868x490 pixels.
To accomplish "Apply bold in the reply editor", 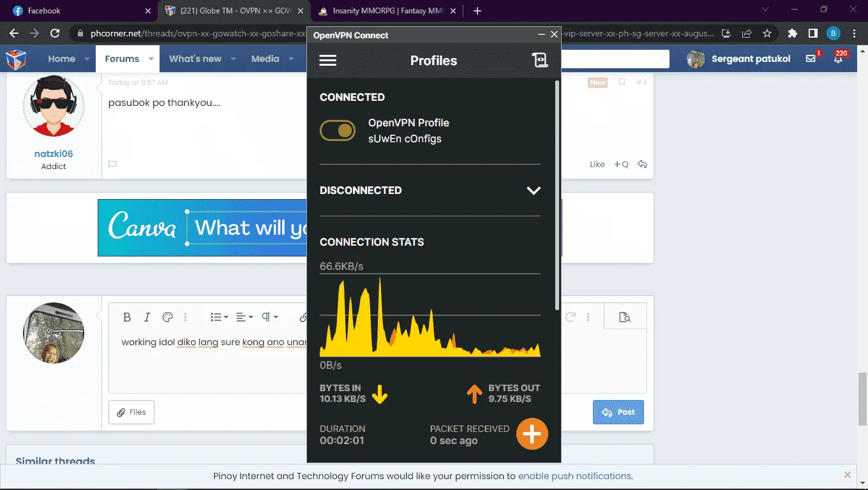I will pyautogui.click(x=126, y=317).
